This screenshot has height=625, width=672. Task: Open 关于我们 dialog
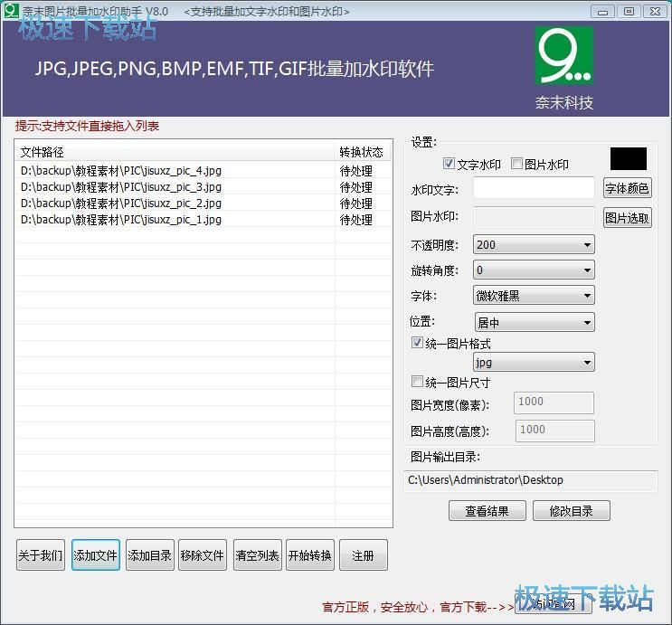(x=41, y=555)
